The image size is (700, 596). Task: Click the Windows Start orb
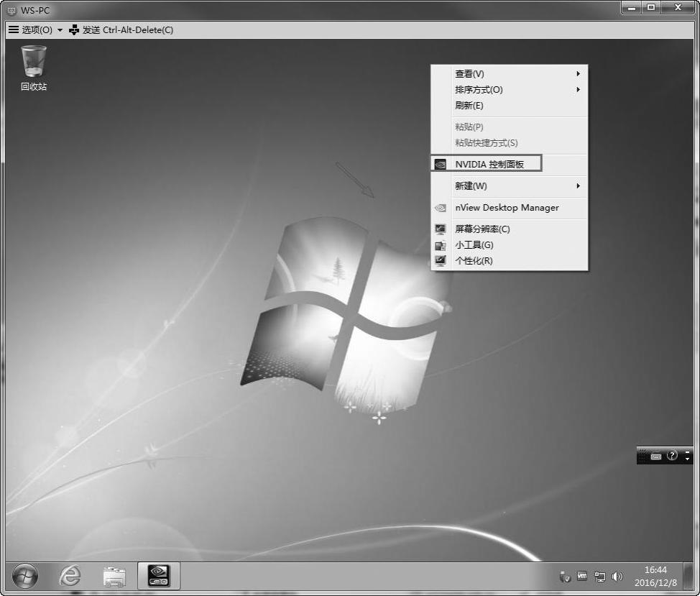(x=25, y=576)
